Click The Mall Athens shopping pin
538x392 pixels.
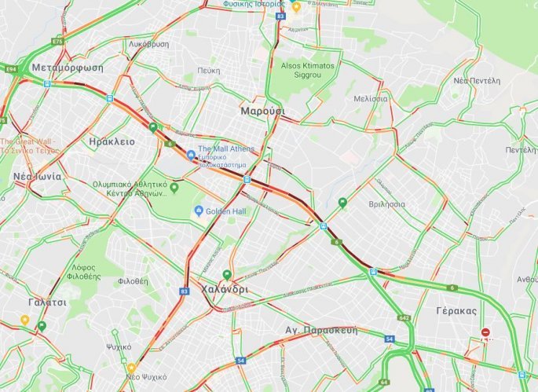coord(191,156)
